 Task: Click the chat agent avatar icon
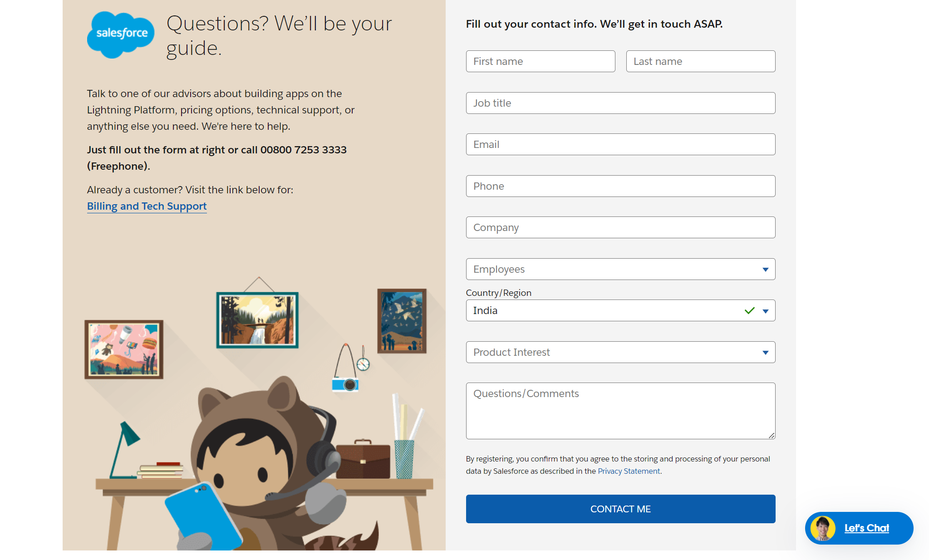(x=822, y=528)
